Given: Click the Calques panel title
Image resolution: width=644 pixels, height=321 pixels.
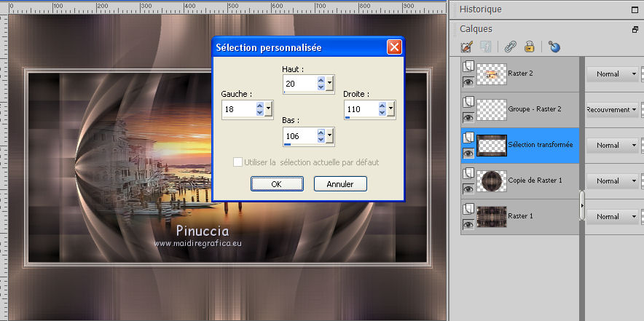Looking at the screenshot, I should tap(476, 28).
